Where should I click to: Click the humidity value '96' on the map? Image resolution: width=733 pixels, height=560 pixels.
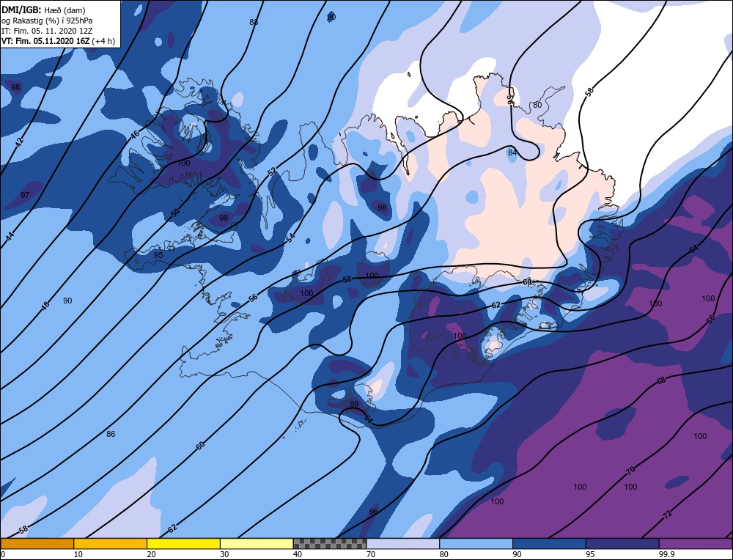374,512
